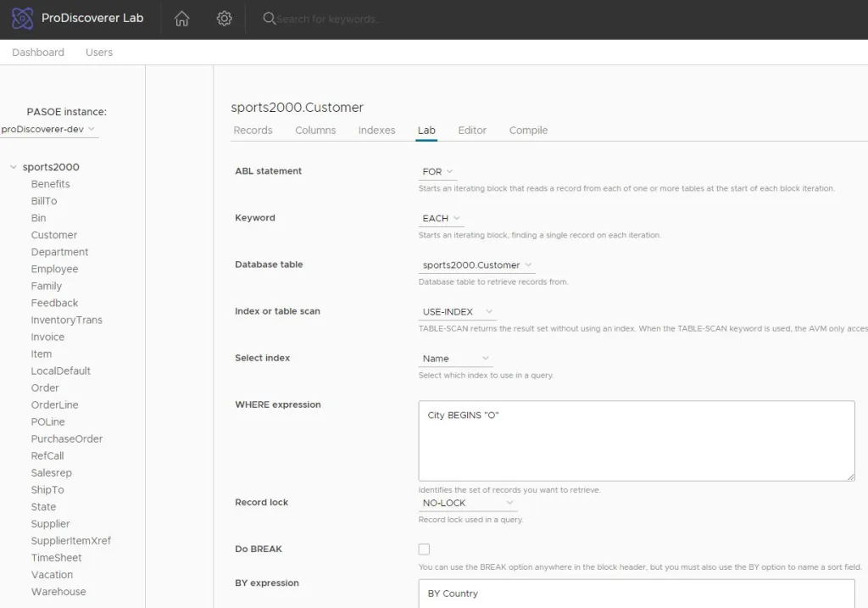The height and width of the screenshot is (608, 868).
Task: Expand the USE-INDEX dropdown
Action: point(457,312)
